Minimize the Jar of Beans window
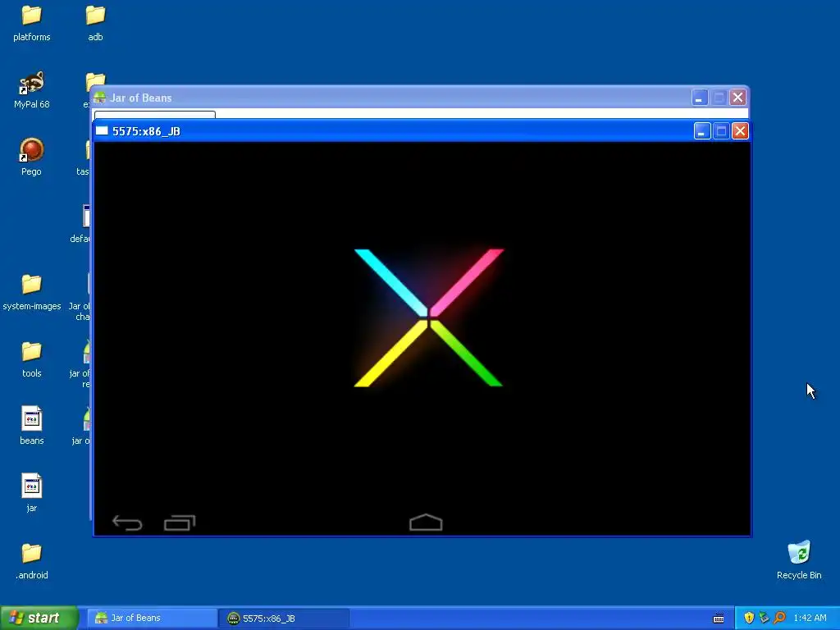The image size is (840, 630). pos(700,98)
